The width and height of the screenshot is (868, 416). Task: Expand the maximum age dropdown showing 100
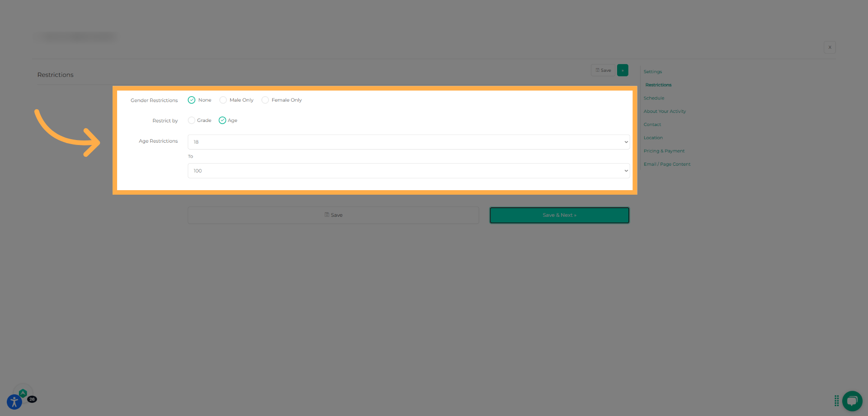[x=408, y=171]
